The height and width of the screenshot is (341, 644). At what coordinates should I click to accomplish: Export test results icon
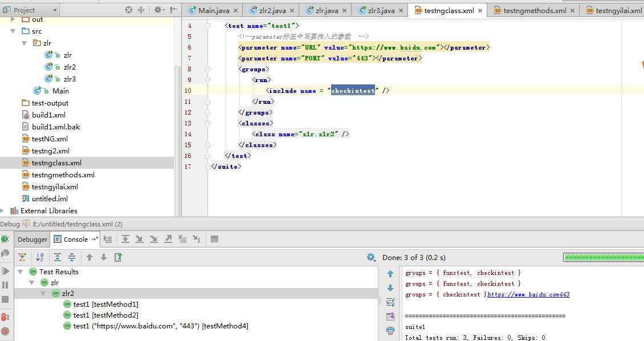119,258
